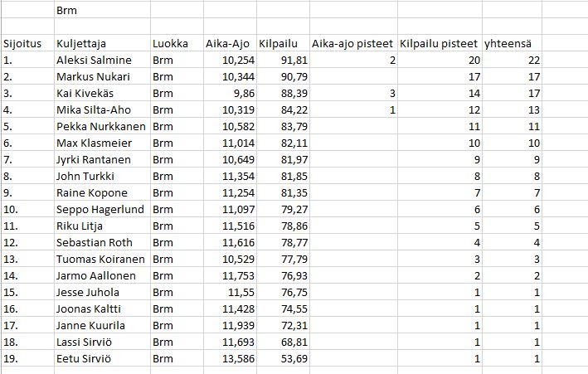
Task: Select the "Aika-ajo pisteet" header cell
Action: click(352, 43)
